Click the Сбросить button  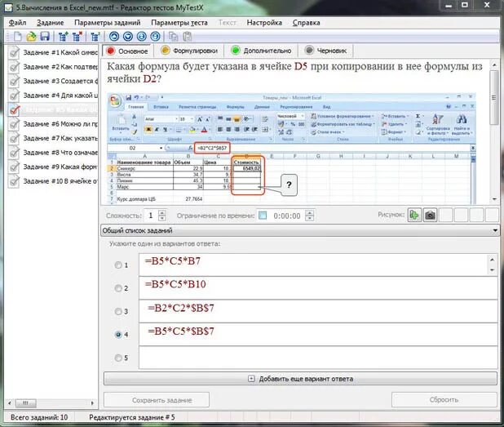444,399
